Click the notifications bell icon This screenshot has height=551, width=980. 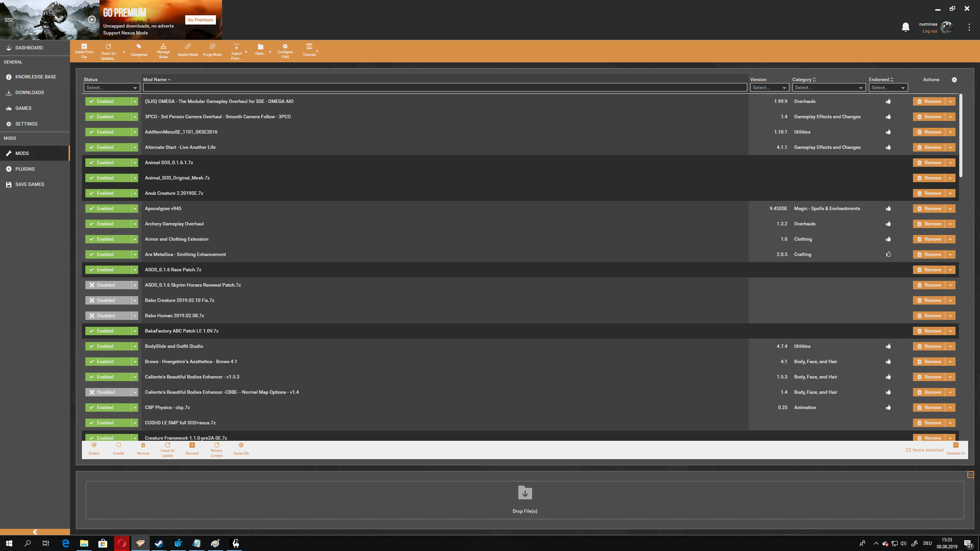coord(905,27)
